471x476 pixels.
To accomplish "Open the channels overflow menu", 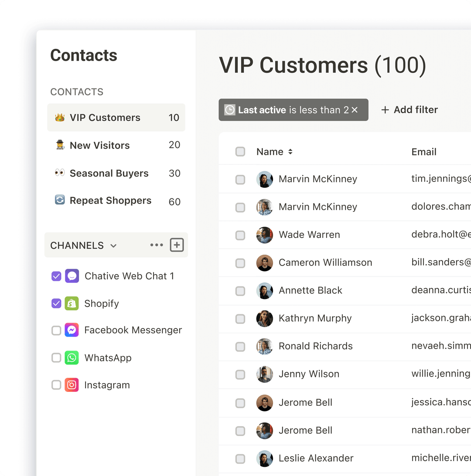I will point(157,245).
